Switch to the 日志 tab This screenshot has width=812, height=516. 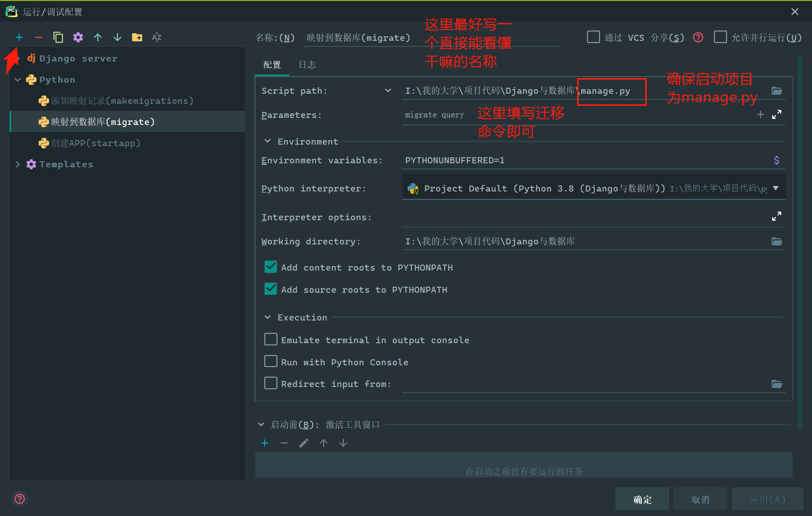coord(307,64)
